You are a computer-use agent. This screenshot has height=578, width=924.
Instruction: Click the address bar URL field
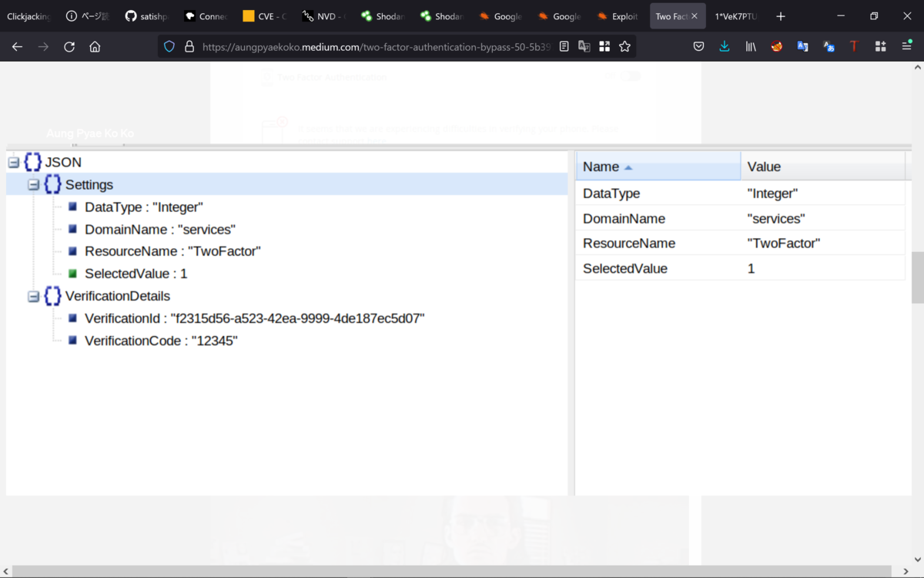(x=377, y=47)
